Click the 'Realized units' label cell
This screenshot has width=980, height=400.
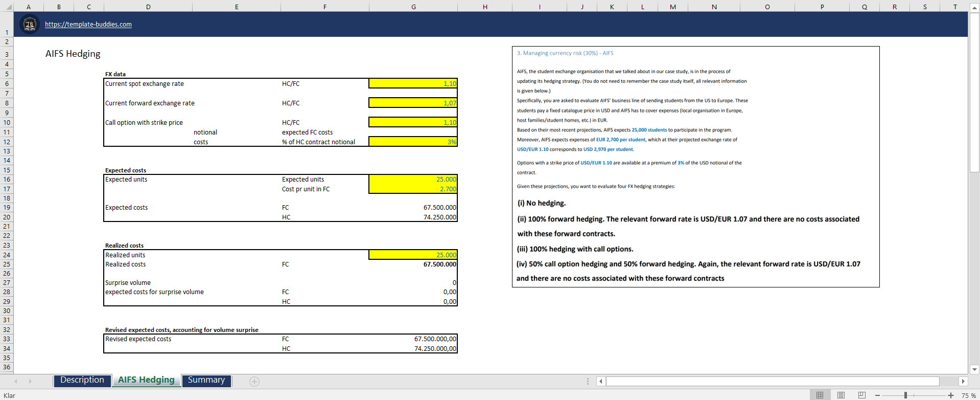point(125,255)
